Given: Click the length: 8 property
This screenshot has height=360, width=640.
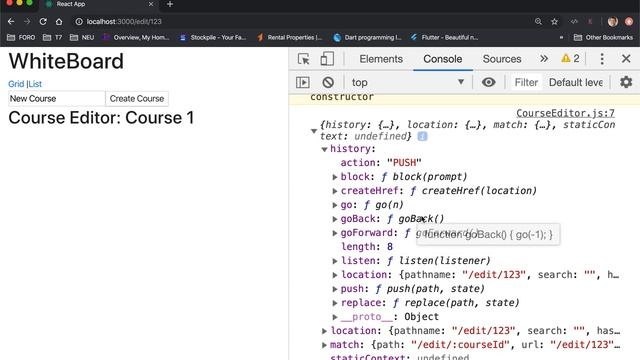Looking at the screenshot, I should 367,247.
